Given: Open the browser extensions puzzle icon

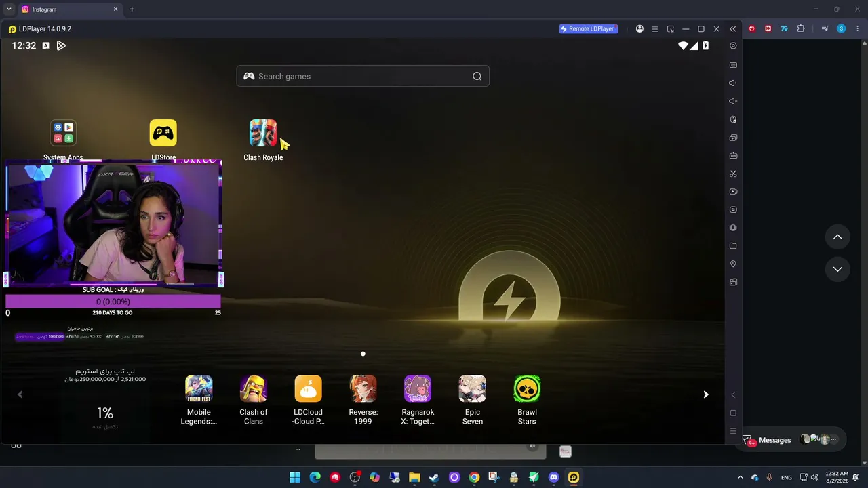Looking at the screenshot, I should click(801, 28).
